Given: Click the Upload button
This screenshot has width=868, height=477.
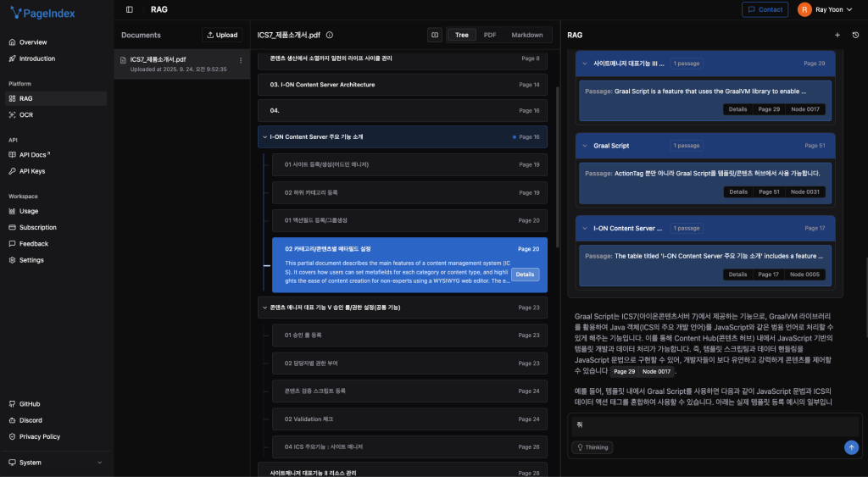Looking at the screenshot, I should tap(222, 35).
